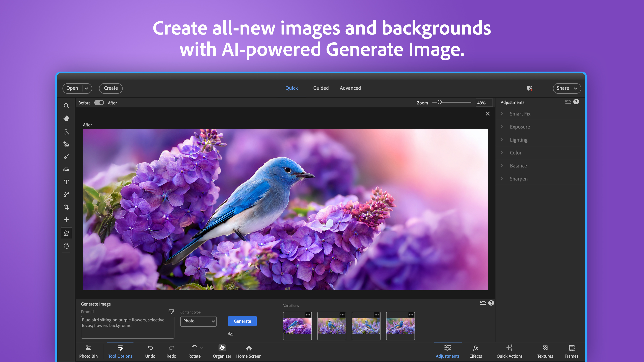Viewport: 644px width, 362px height.
Task: Toggle between Before and After view
Action: [x=99, y=103]
